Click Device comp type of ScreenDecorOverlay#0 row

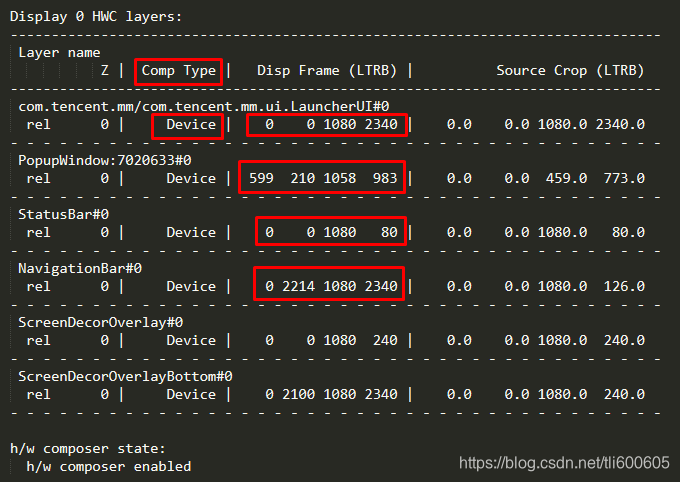point(191,341)
